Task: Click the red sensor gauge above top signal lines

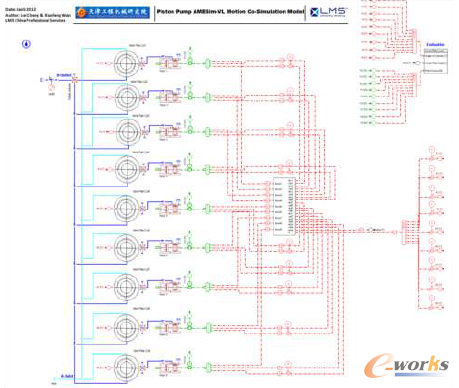Action: click(x=290, y=57)
